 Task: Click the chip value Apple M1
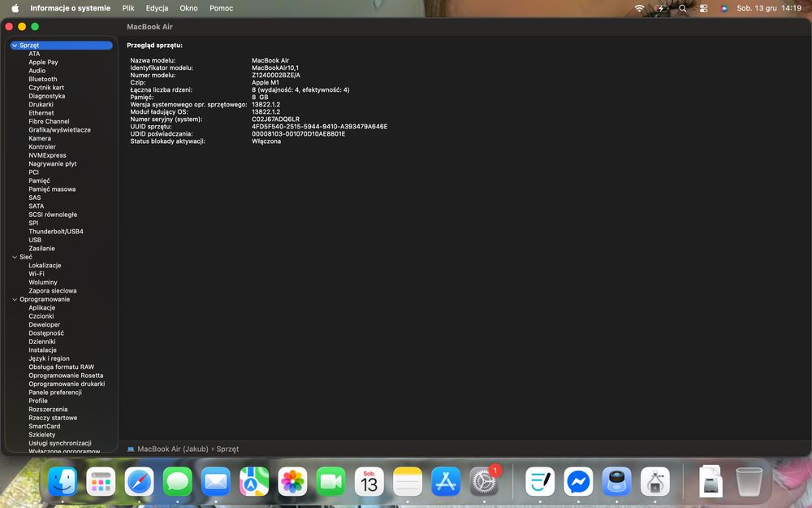point(266,82)
